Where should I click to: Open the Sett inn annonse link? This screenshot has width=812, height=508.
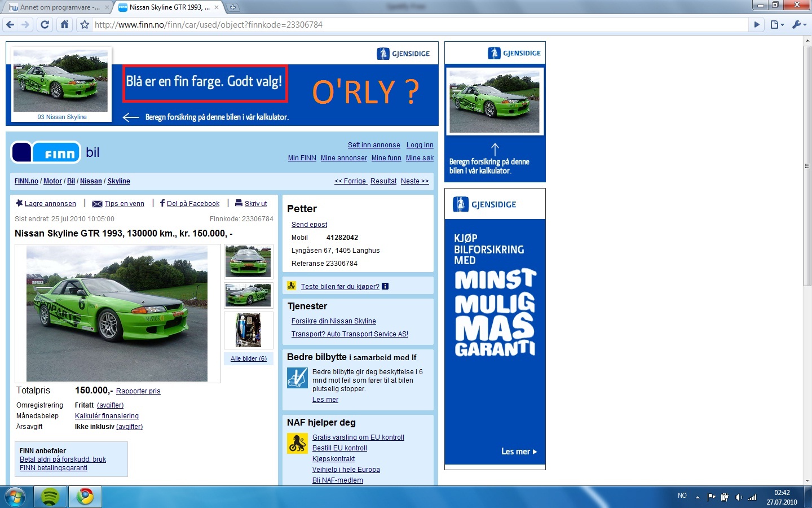coord(374,145)
